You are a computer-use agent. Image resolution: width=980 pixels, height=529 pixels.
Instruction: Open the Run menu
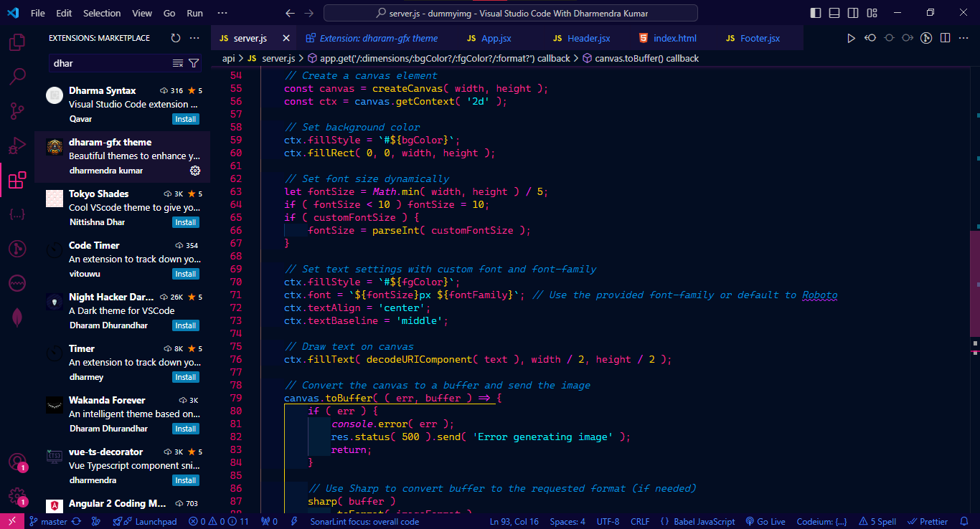coord(194,13)
